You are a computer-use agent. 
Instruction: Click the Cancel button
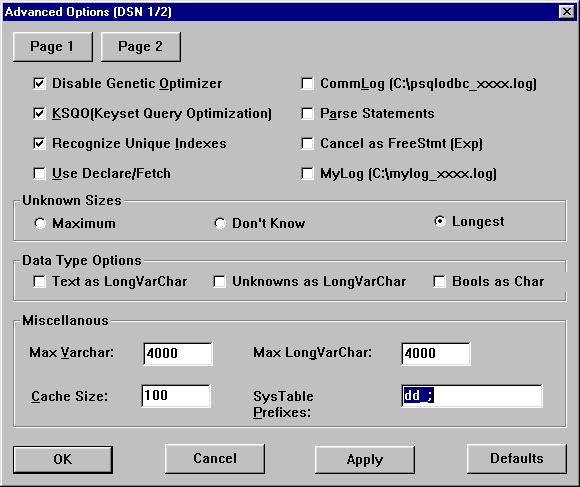point(215,459)
